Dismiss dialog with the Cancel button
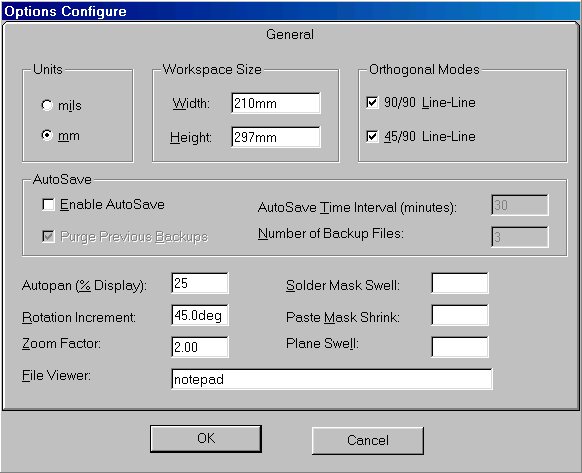Screen dimensions: 582x473 coord(368,440)
